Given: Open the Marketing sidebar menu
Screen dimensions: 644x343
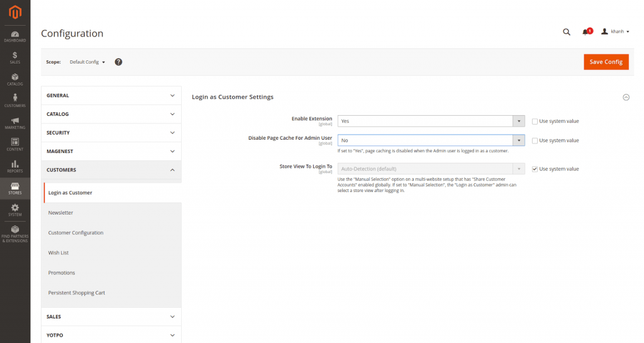Looking at the screenshot, I should tap(15, 123).
